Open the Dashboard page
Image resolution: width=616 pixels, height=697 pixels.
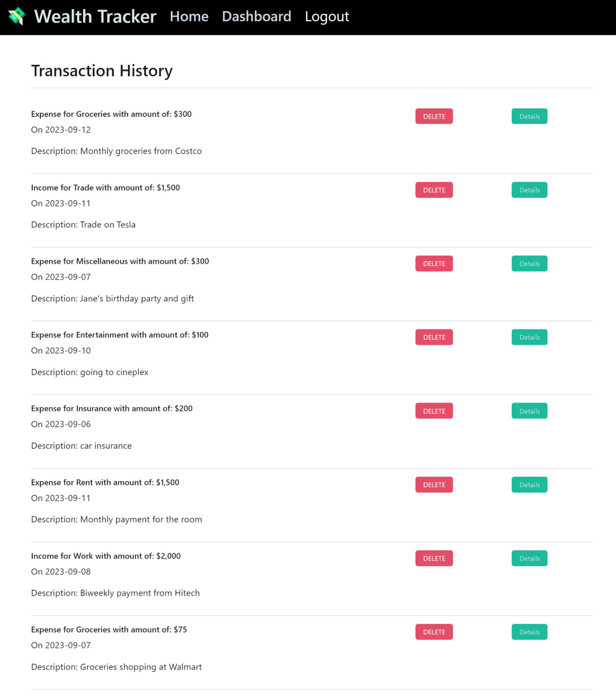[256, 16]
